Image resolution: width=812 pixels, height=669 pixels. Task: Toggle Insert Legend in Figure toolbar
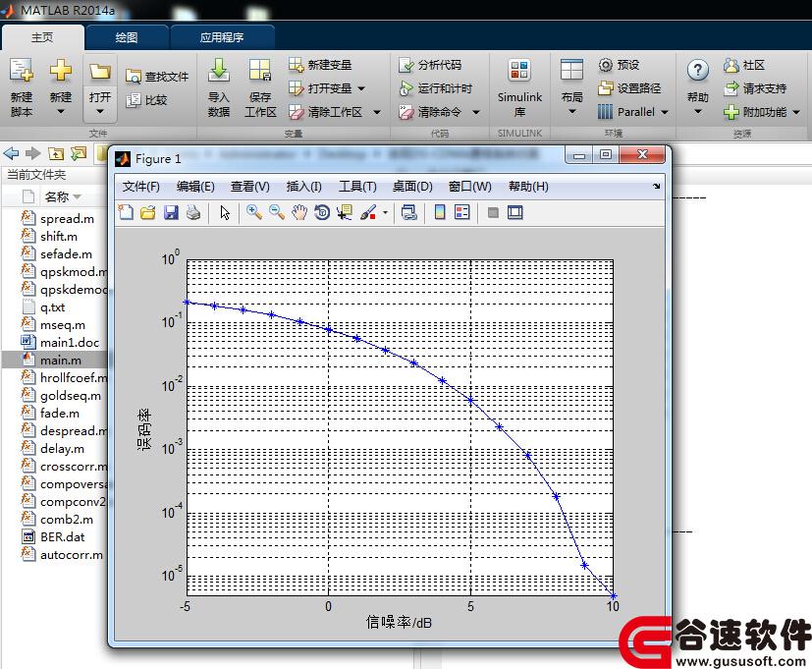461,212
